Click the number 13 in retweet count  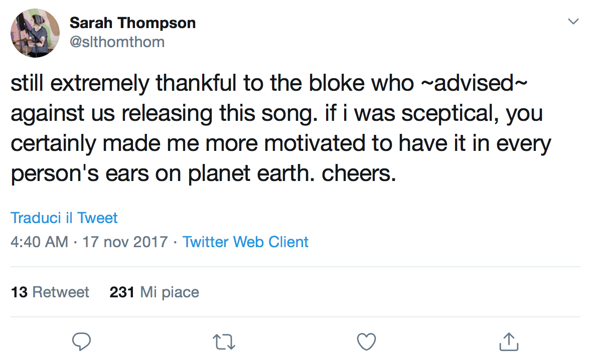coord(19,292)
